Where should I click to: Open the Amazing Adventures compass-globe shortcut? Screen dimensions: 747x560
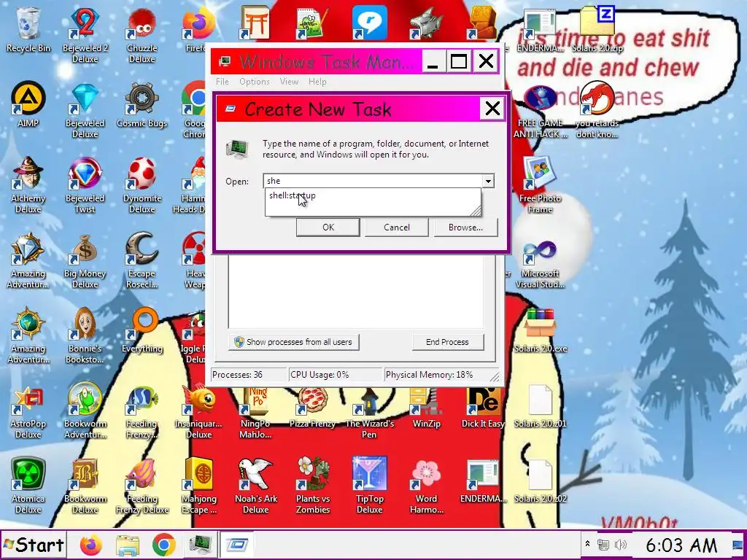(28, 335)
